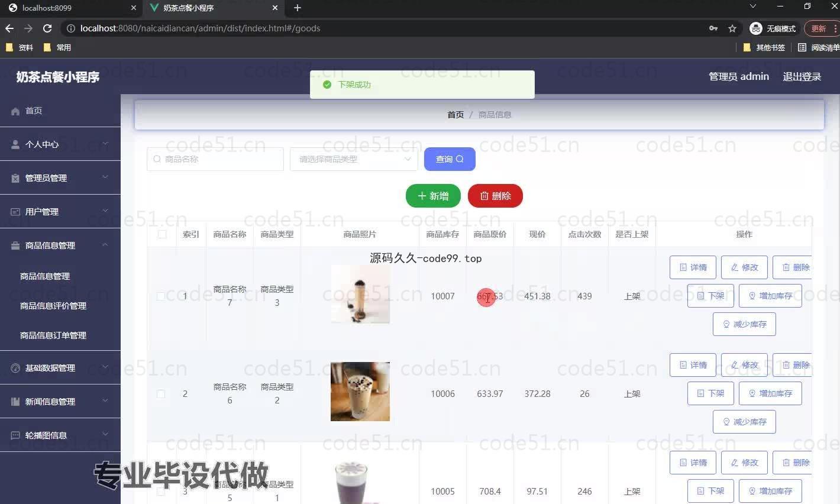Open the 请选择商品类型 dropdown
Image resolution: width=840 pixels, height=504 pixels.
click(x=354, y=159)
